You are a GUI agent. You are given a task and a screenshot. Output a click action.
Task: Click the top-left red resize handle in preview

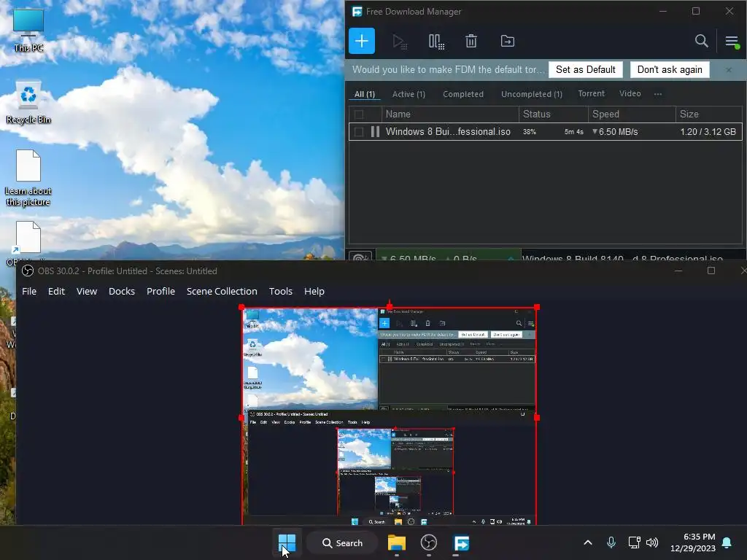click(241, 307)
